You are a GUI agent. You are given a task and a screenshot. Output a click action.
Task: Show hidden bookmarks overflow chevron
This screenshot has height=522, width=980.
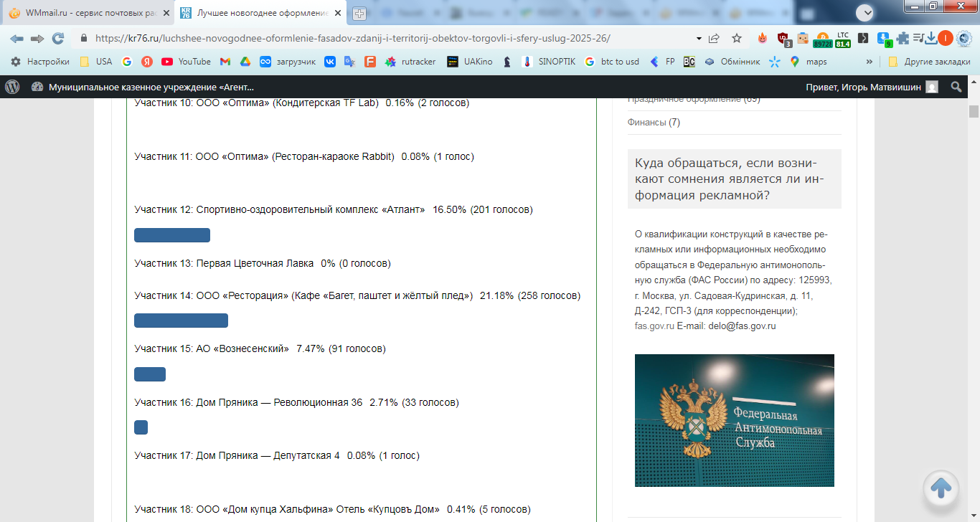pos(870,62)
